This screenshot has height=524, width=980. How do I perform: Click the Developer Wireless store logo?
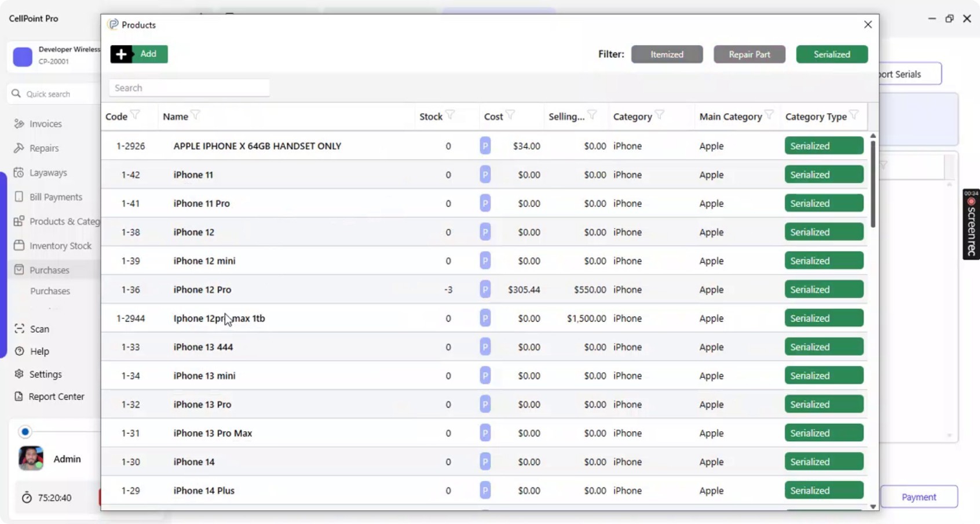tap(23, 56)
